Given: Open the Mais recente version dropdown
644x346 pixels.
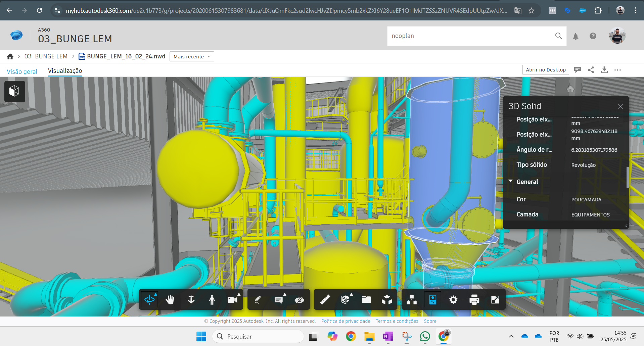Looking at the screenshot, I should pos(192,56).
